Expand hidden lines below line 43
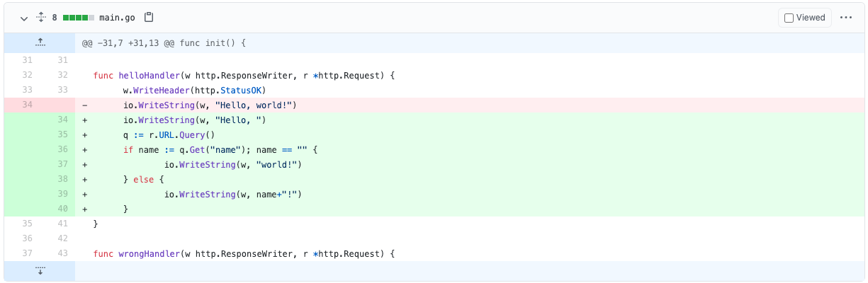The image size is (868, 283). click(40, 271)
